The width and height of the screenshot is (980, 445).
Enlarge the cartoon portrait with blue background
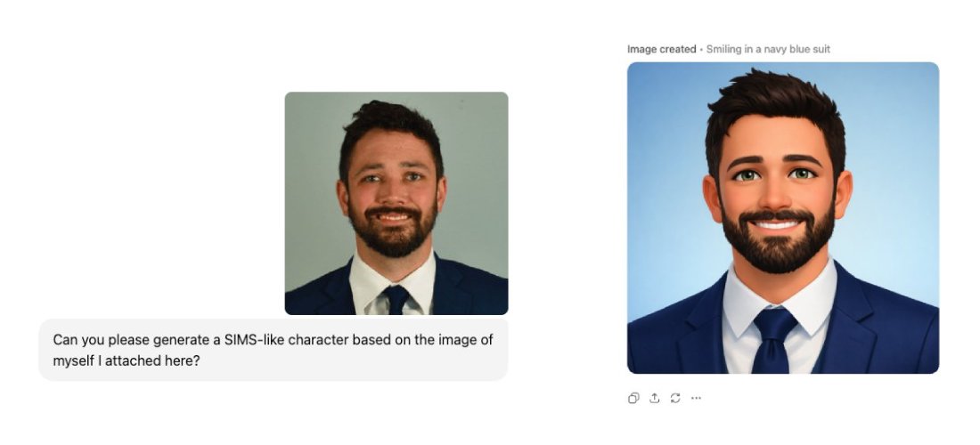(783, 218)
